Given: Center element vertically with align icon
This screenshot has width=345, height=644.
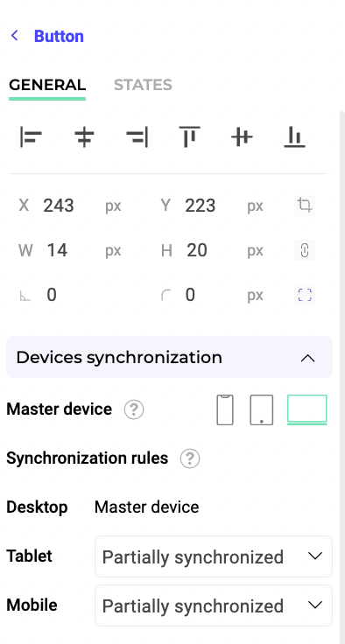Looking at the screenshot, I should [242, 137].
